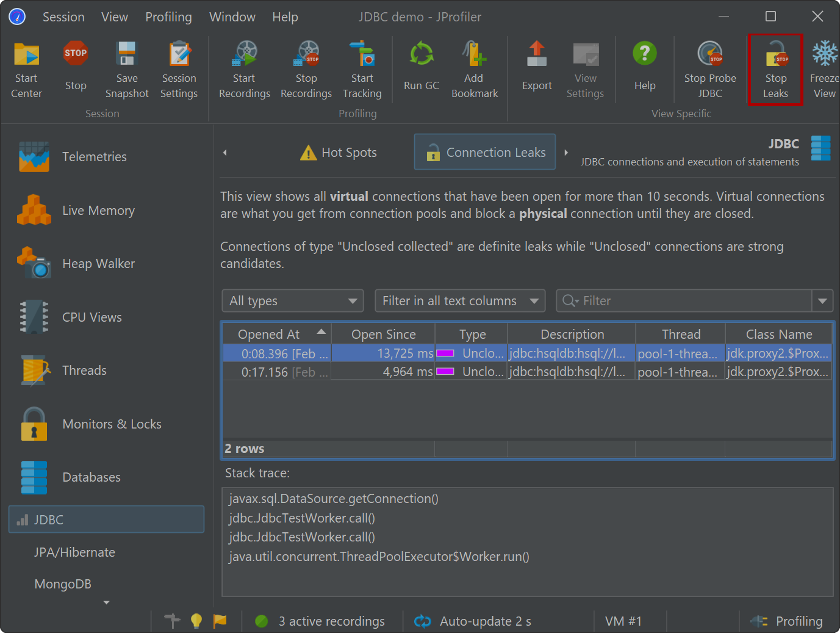Click the green active recordings indicator
This screenshot has height=633, width=840.
coord(262,621)
